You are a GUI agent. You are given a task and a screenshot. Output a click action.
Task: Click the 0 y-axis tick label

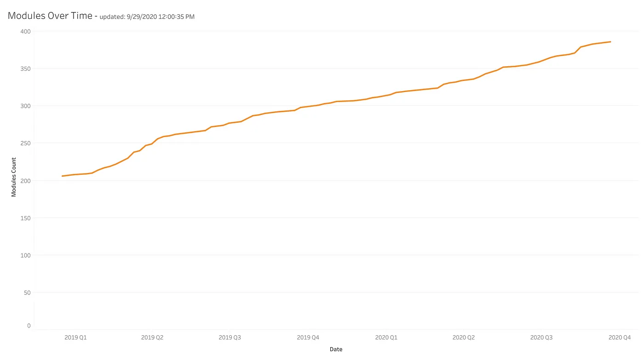click(29, 326)
